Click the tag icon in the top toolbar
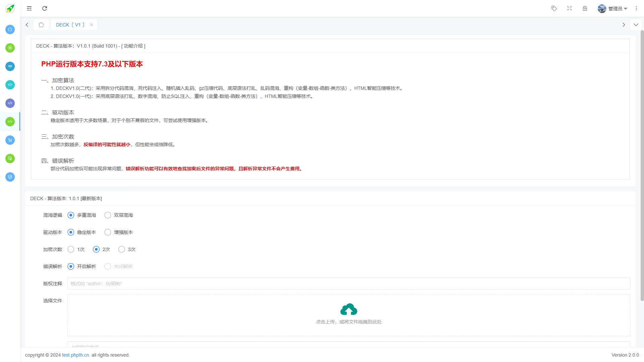644x362 pixels. click(x=554, y=8)
